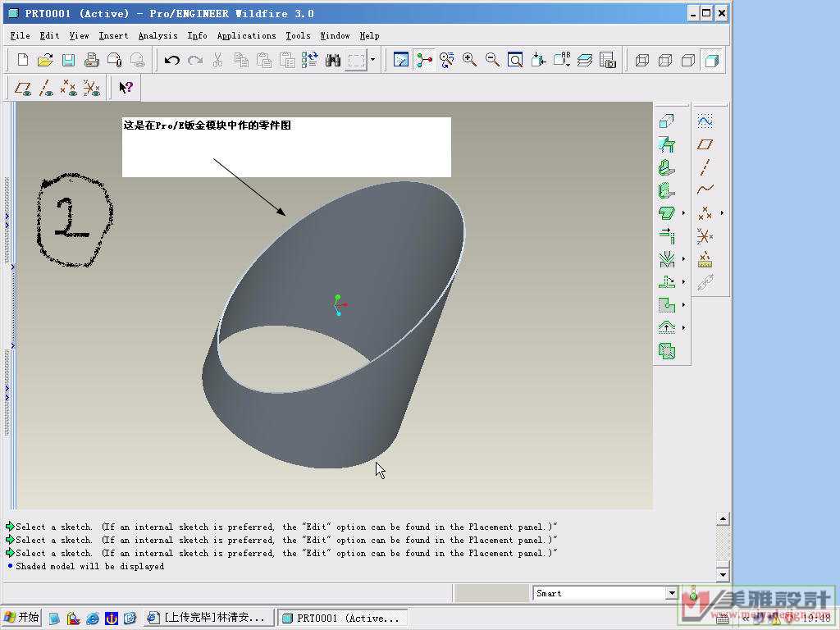840x630 pixels.
Task: Click the Regenerate model icon
Action: [x=309, y=60]
